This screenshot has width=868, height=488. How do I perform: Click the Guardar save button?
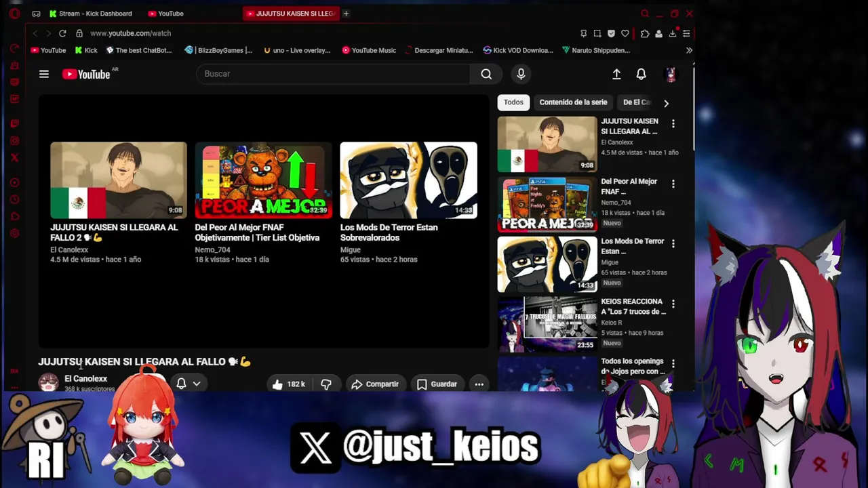[x=437, y=384]
